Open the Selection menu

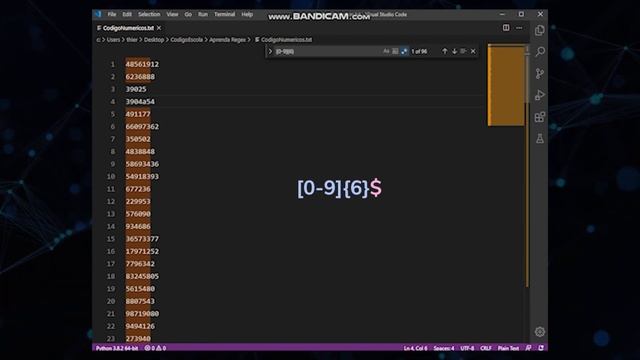(149, 14)
